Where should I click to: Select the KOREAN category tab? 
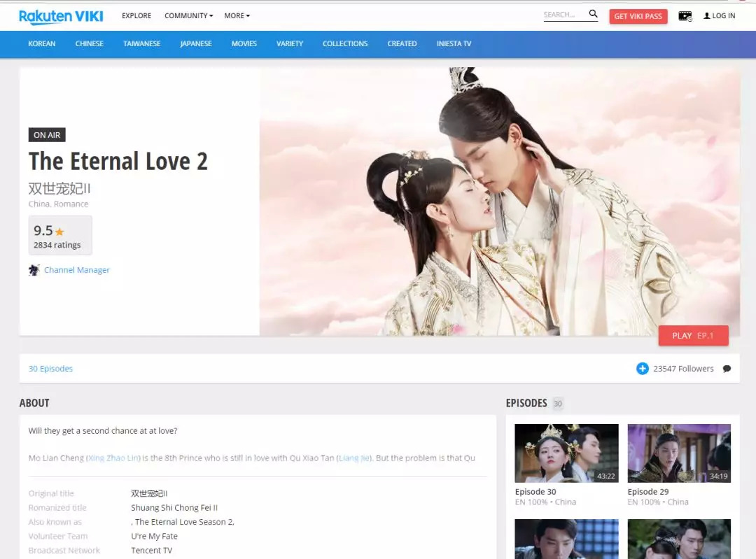[x=42, y=44]
